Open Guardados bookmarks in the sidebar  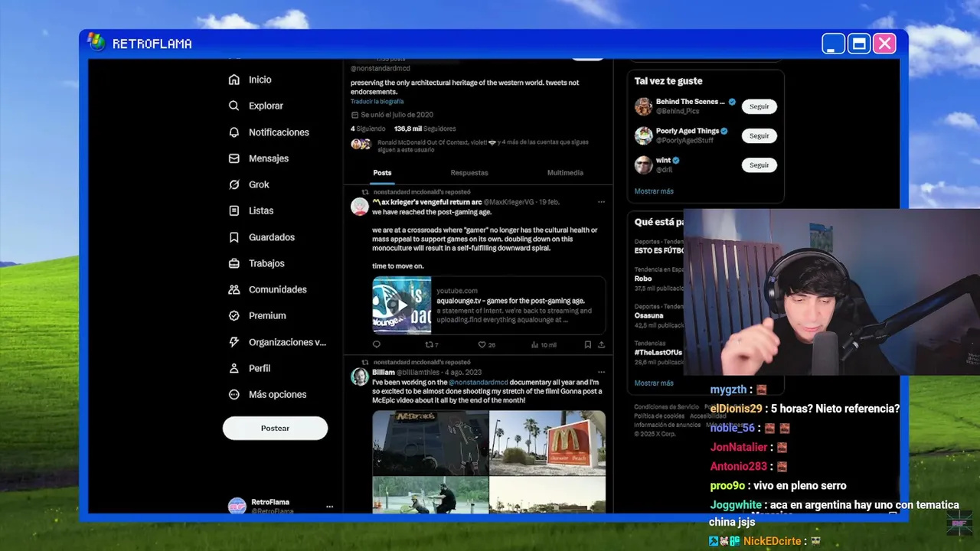(262, 237)
